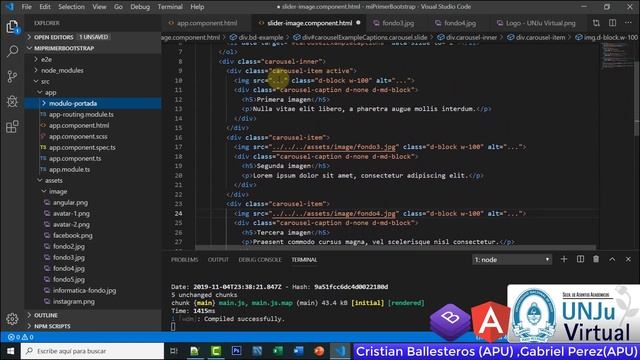Open editor More Actions ellipsis
Viewport: 640px width, 360px height.
click(628, 23)
